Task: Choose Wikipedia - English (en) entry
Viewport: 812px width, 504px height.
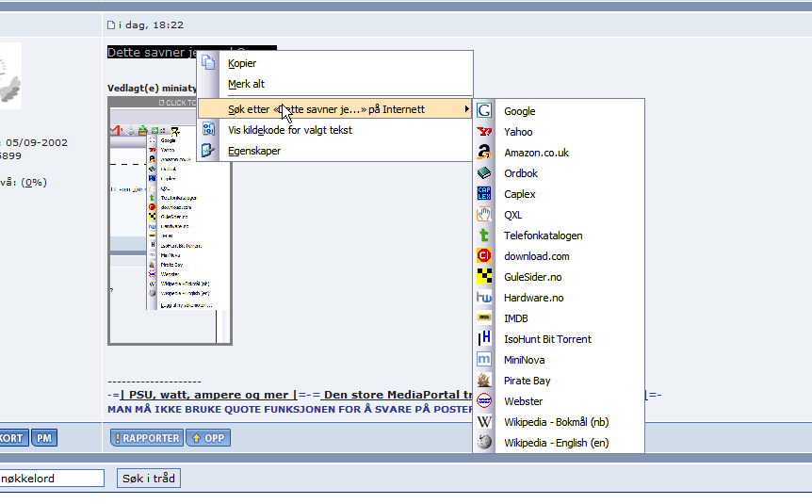Action: pos(559,443)
